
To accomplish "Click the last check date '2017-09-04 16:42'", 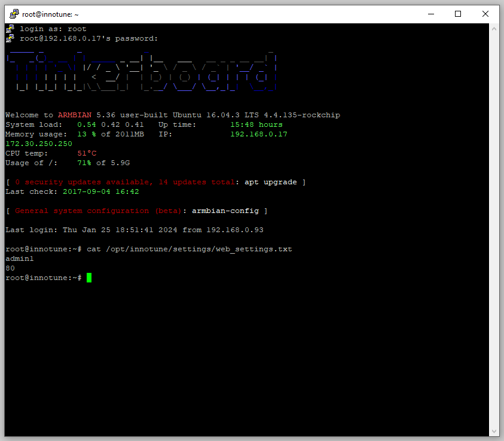I will [101, 191].
